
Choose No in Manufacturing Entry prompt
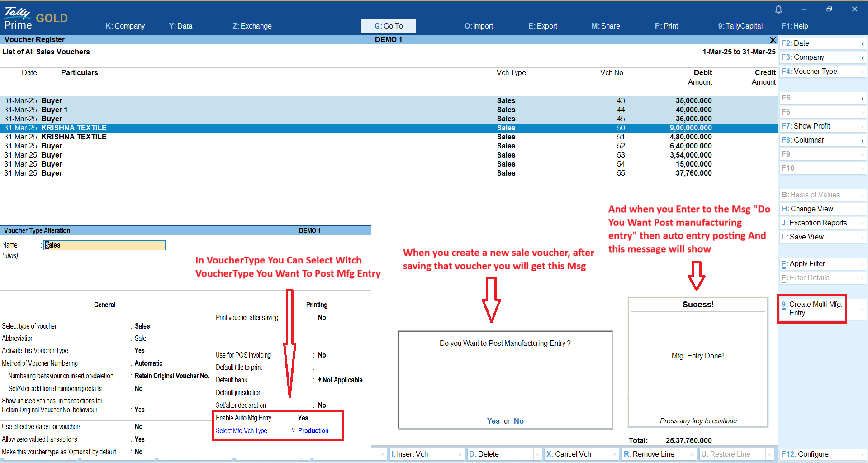(x=518, y=421)
